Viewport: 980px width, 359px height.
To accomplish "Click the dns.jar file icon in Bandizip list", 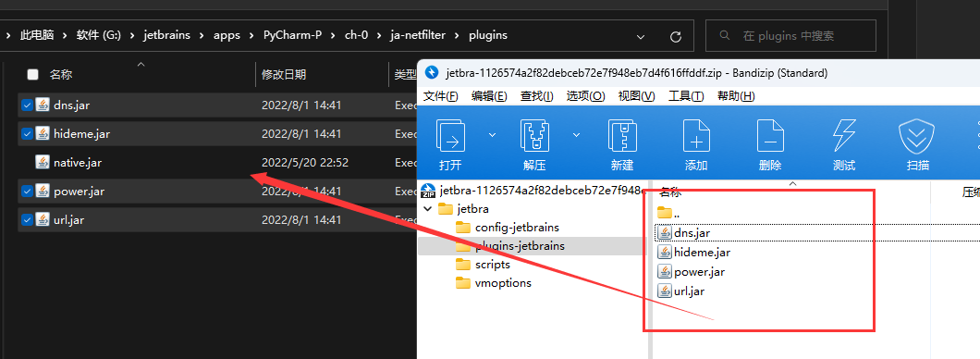I will (664, 233).
